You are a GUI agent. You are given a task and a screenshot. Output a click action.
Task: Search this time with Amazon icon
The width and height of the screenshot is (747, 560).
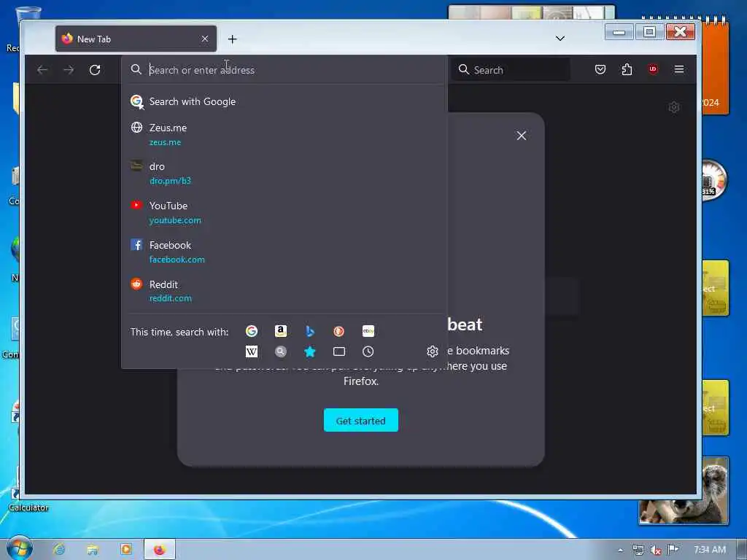coord(281,331)
